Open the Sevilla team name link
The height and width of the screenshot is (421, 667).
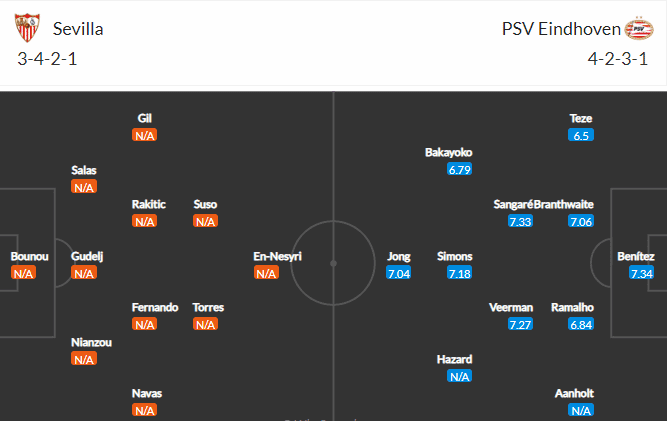[78, 29]
